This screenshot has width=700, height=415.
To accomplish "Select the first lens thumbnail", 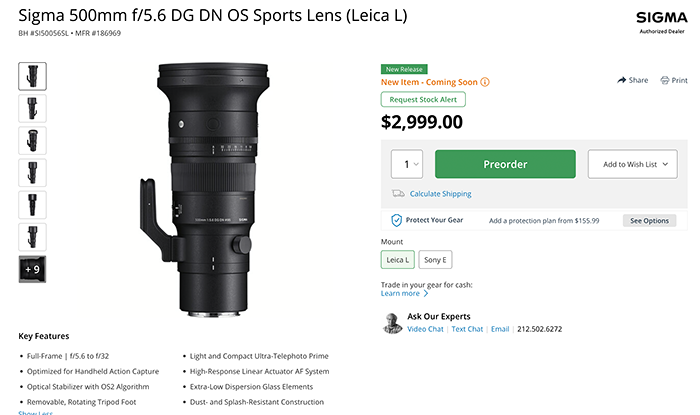I will click(x=32, y=75).
